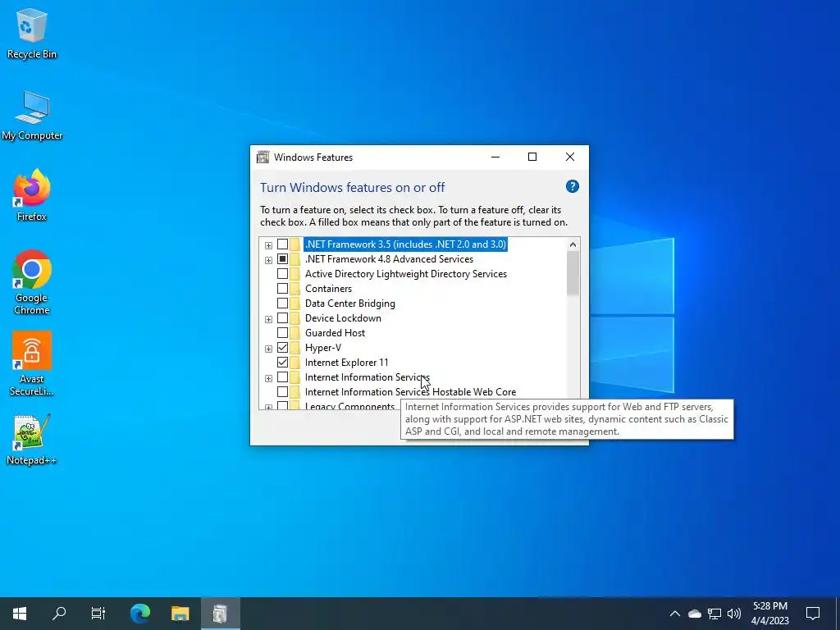Select .NET Framework 4.8 Advanced Services label
Viewport: 840px width, 630px height.
(389, 258)
